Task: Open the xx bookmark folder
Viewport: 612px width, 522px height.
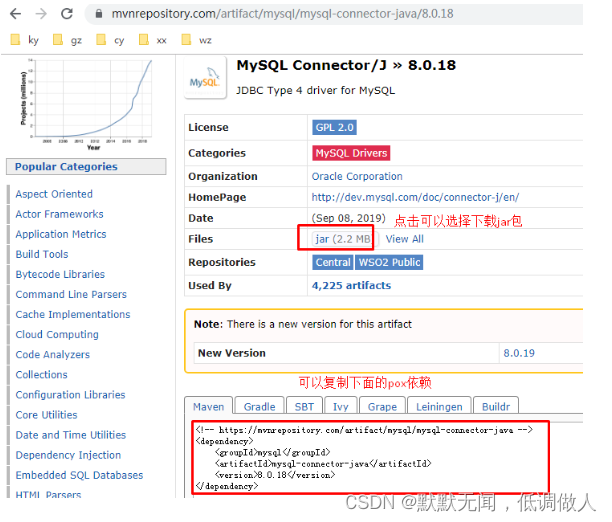Action: pos(153,40)
